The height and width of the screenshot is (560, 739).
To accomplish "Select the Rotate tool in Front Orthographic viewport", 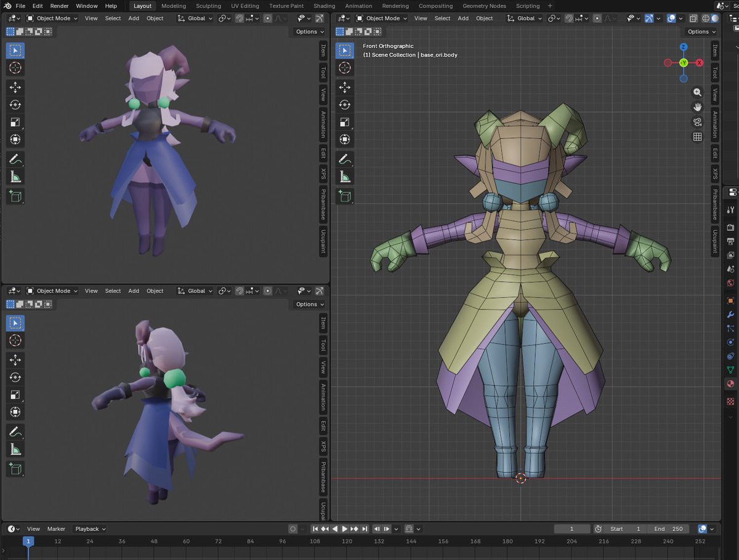I will tap(345, 105).
